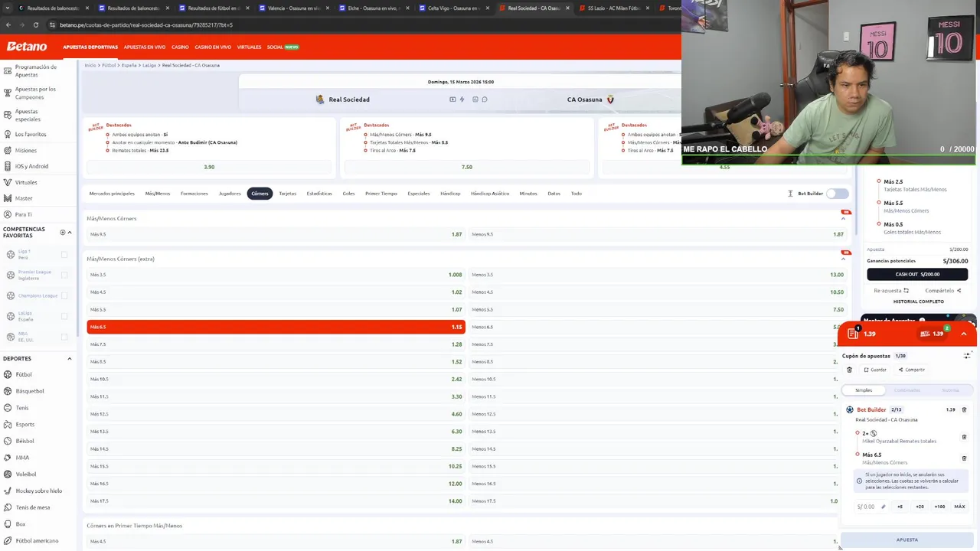Open the MMA sport in the sidebar

(22, 458)
